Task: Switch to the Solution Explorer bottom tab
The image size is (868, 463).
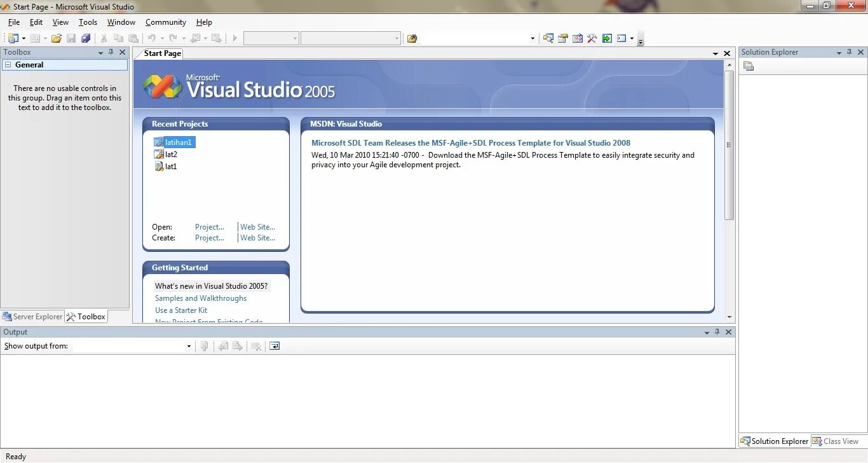Action: tap(775, 441)
